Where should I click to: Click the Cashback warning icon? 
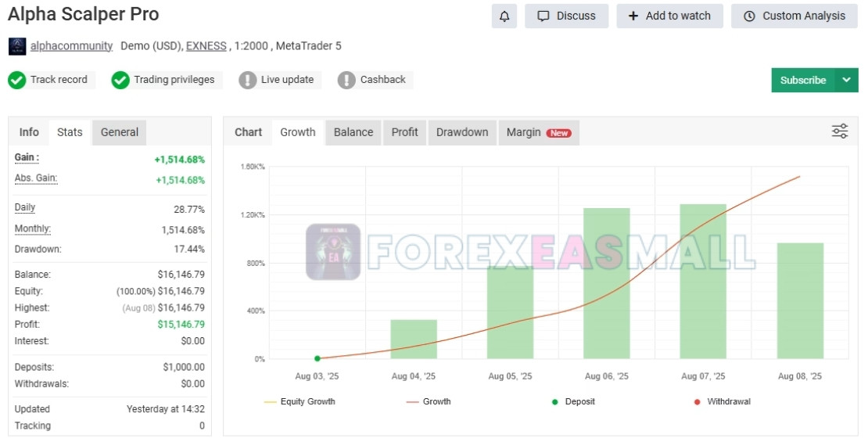346,81
